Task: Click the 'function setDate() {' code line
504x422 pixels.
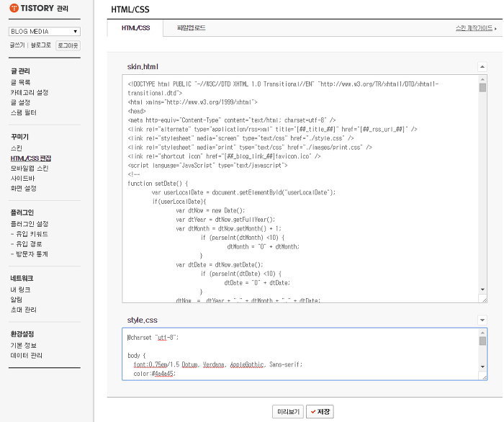Action: (158, 184)
